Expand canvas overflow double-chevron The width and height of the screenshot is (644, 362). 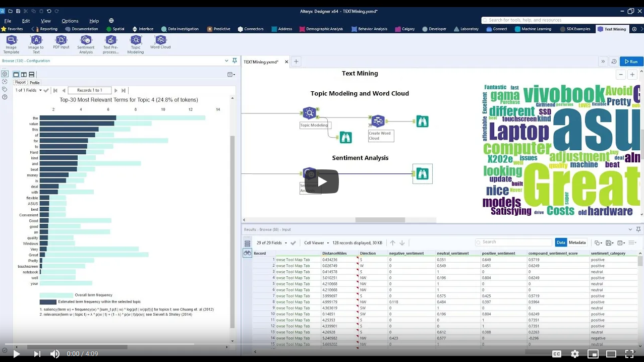(x=603, y=62)
